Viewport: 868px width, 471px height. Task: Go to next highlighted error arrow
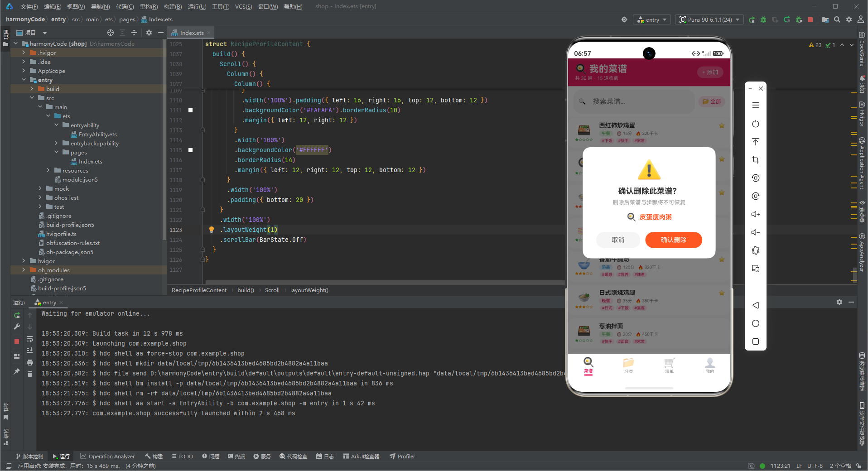click(852, 45)
